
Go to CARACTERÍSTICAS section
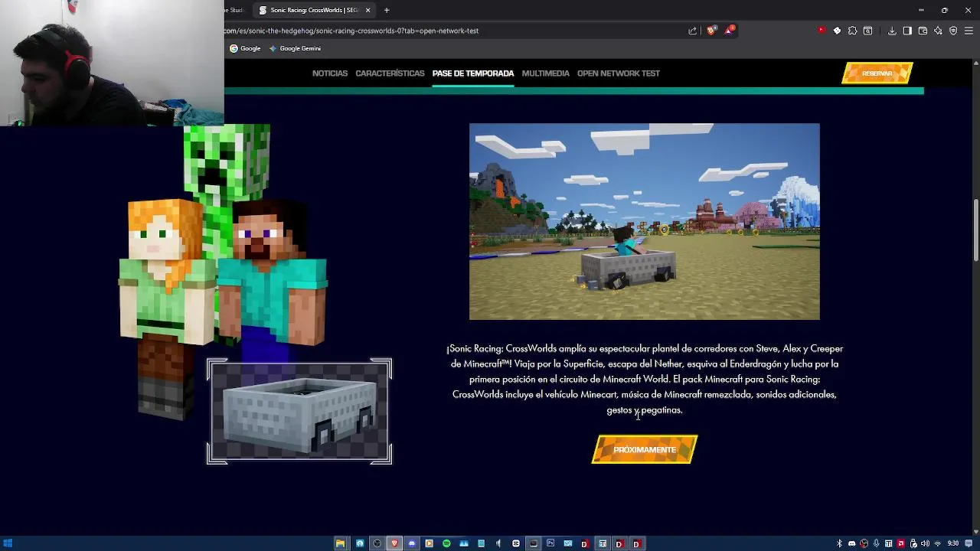click(390, 73)
